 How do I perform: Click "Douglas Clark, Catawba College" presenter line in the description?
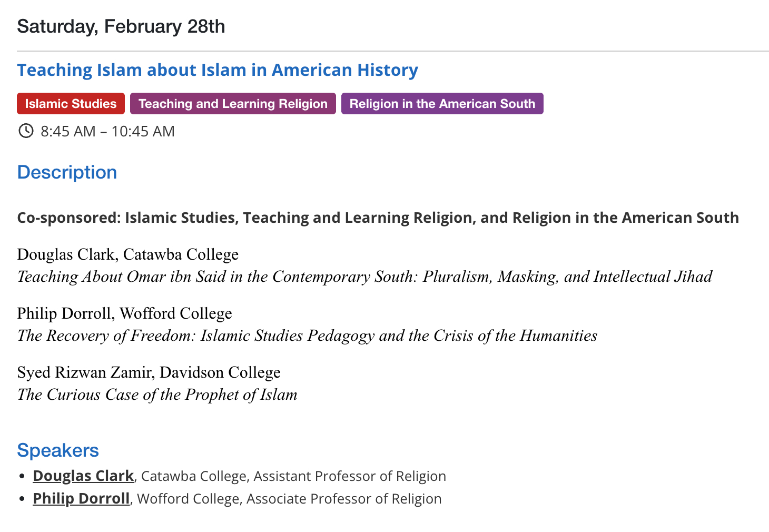pos(127,254)
